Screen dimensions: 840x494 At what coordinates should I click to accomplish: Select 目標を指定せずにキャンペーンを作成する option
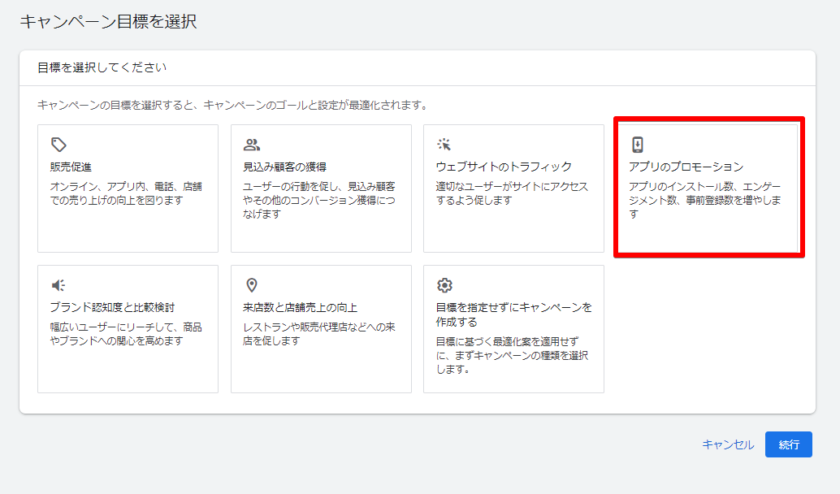513,314
